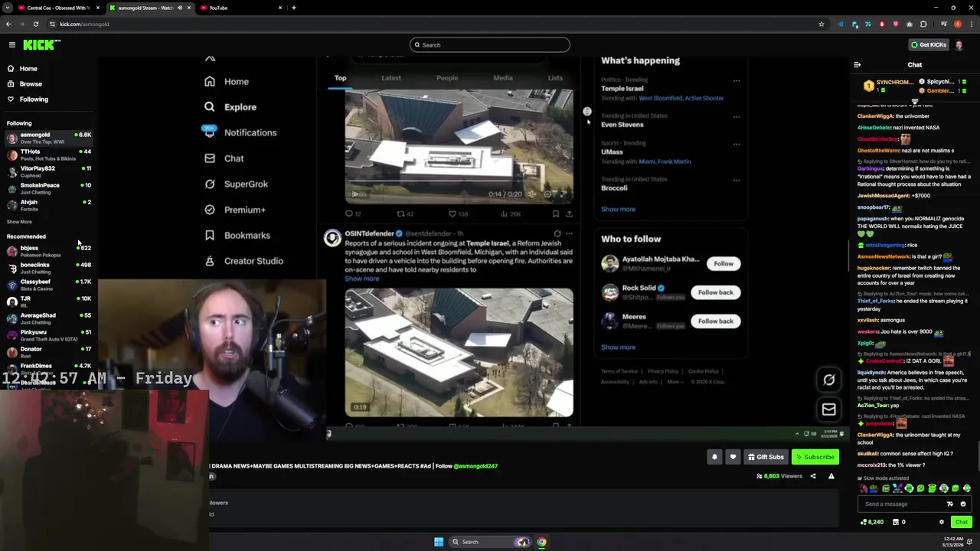
Task: Follow Ayatollah Mojtaba Khamenei account
Action: click(724, 264)
